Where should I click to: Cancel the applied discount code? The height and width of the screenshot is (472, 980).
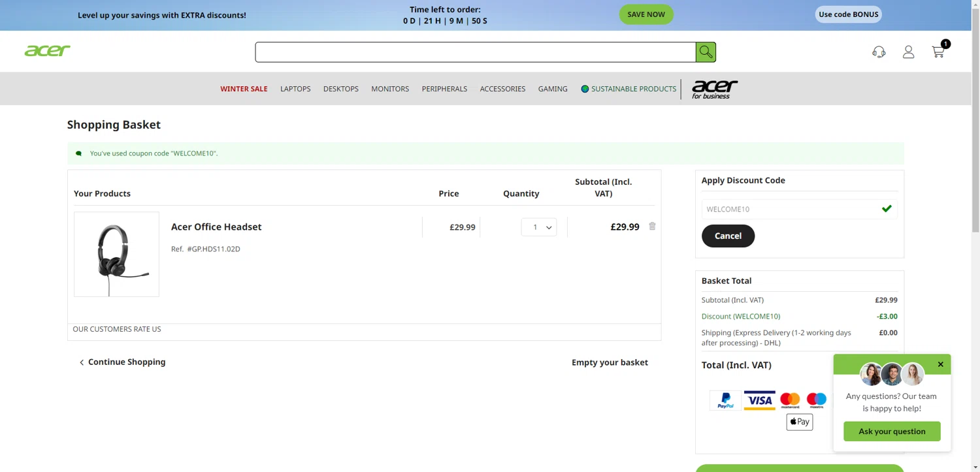(728, 236)
